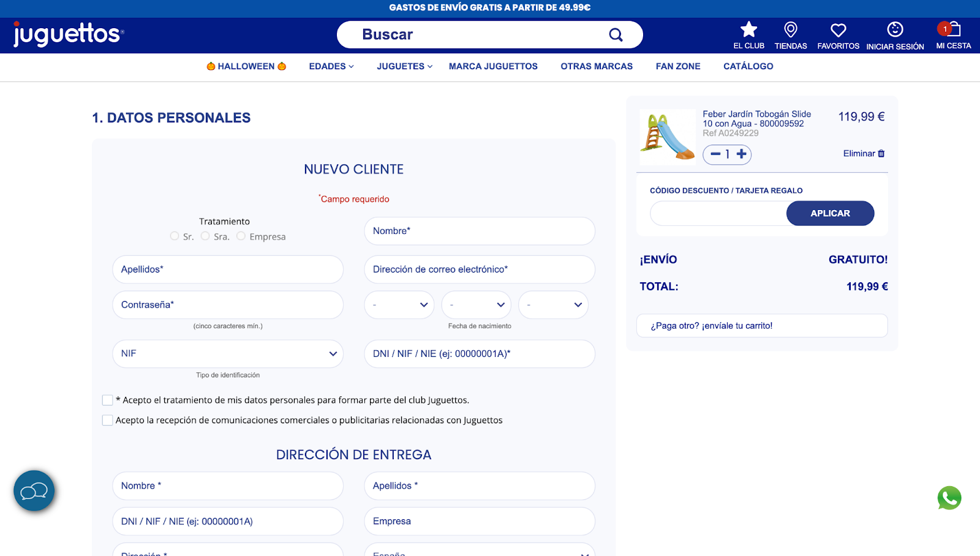Viewport: 980px width, 556px height.
Task: Open Marca Juguettos menu item
Action: [493, 66]
